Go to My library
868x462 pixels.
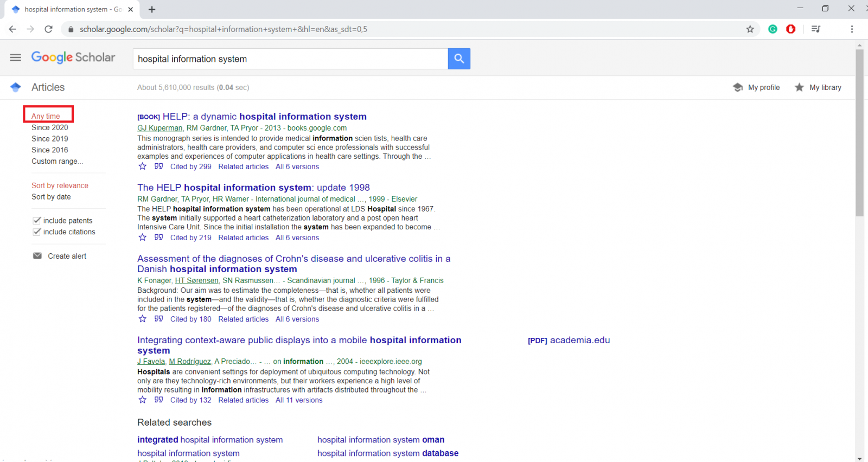coord(818,87)
